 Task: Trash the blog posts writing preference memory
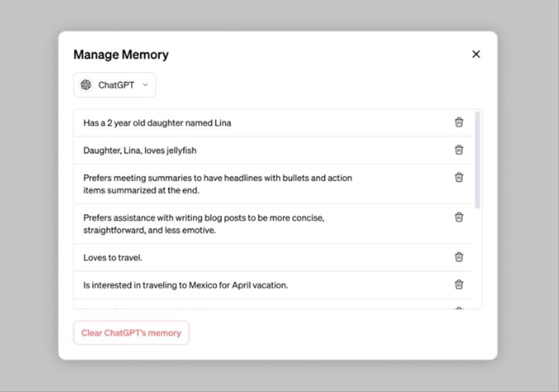pos(459,217)
